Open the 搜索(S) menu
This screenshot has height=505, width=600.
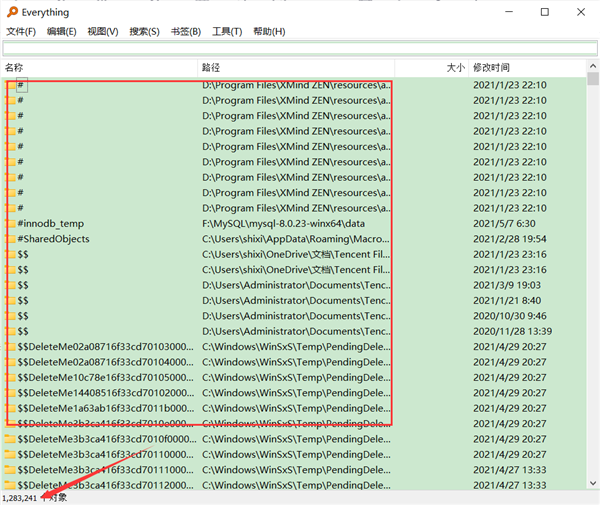pos(144,32)
